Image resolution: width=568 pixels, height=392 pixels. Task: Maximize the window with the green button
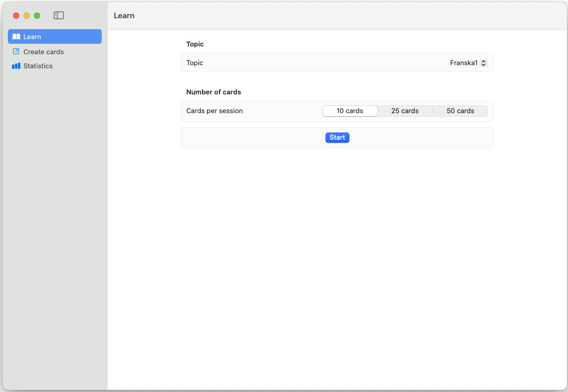[37, 16]
